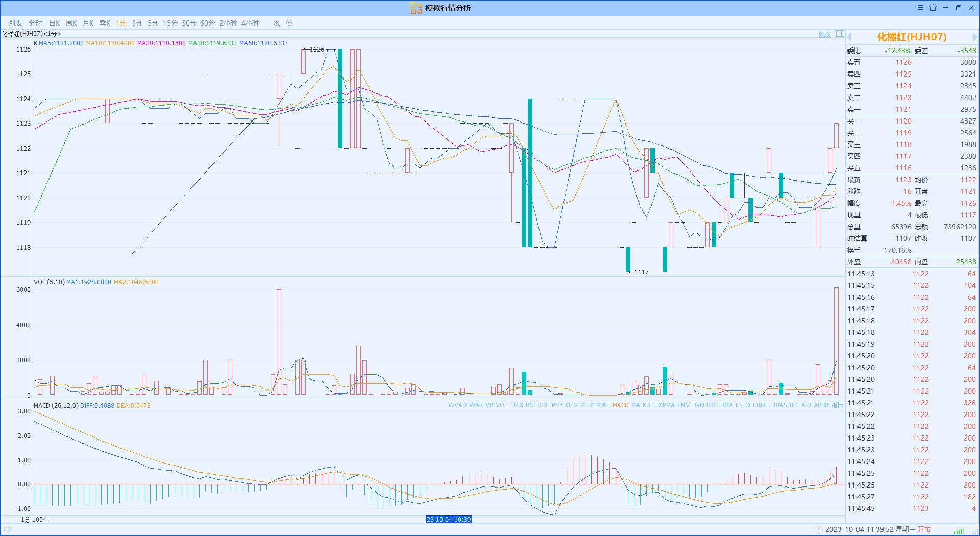Click the 开市 market status text
980x536 pixels.
(x=924, y=529)
